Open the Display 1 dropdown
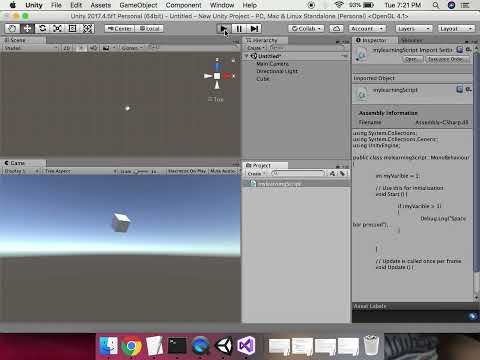 21,171
